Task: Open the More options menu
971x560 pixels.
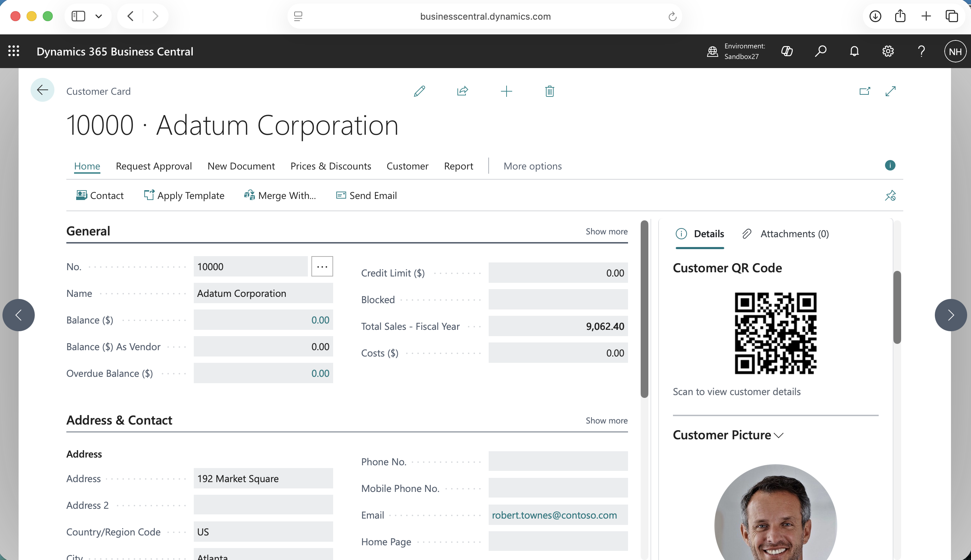Action: pos(532,166)
